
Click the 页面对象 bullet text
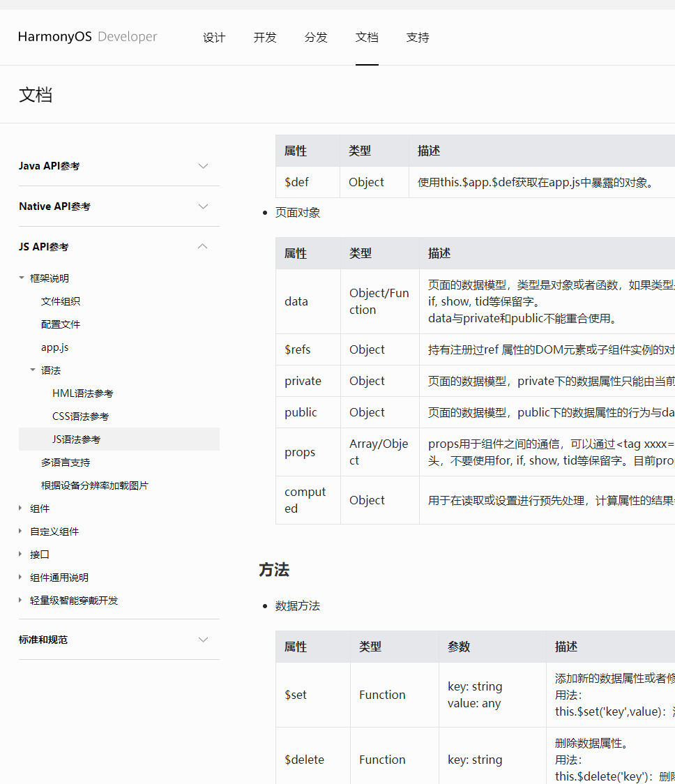(298, 213)
